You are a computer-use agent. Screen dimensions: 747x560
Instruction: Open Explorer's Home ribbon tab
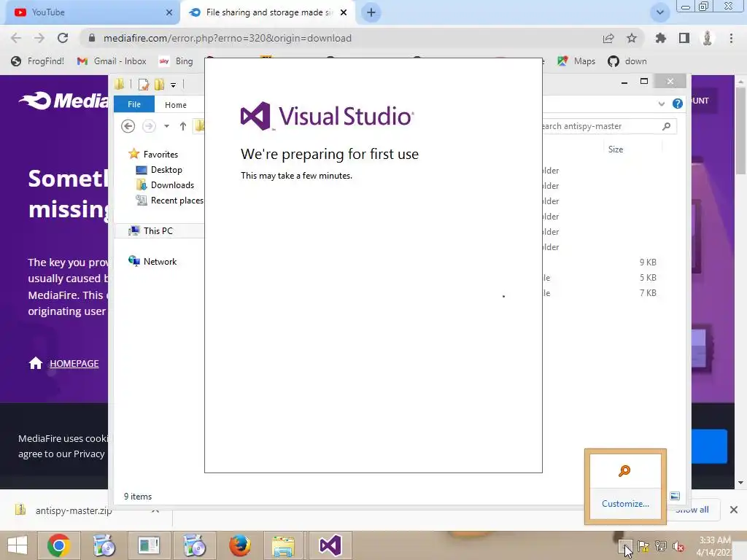pos(176,105)
